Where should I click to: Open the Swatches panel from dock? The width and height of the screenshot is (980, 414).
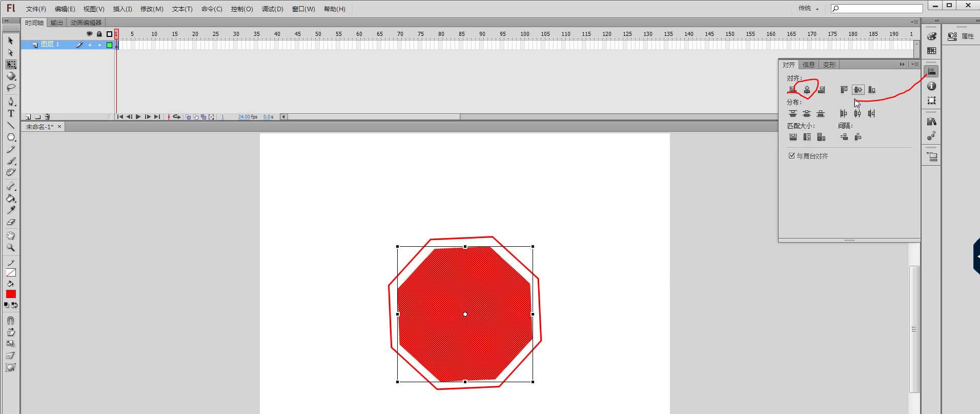[x=932, y=51]
